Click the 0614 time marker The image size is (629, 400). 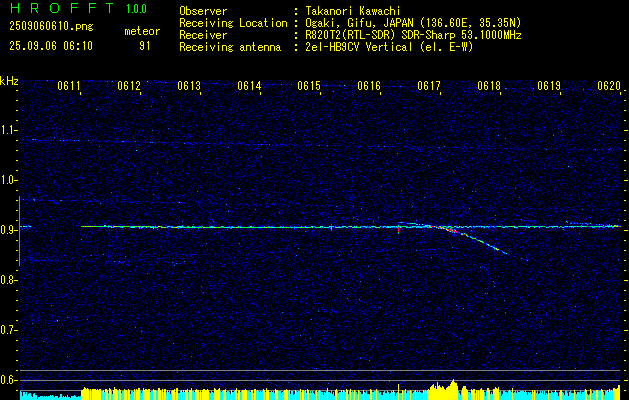249,86
